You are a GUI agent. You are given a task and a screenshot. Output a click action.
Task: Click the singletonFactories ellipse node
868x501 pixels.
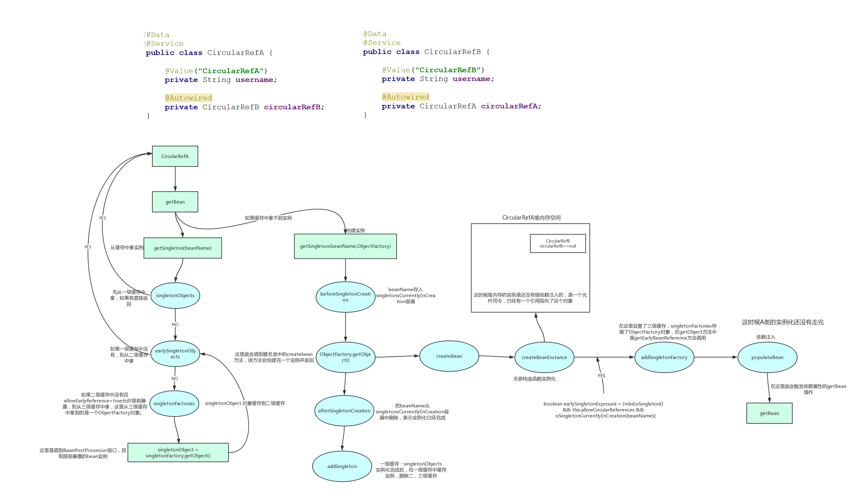174,404
